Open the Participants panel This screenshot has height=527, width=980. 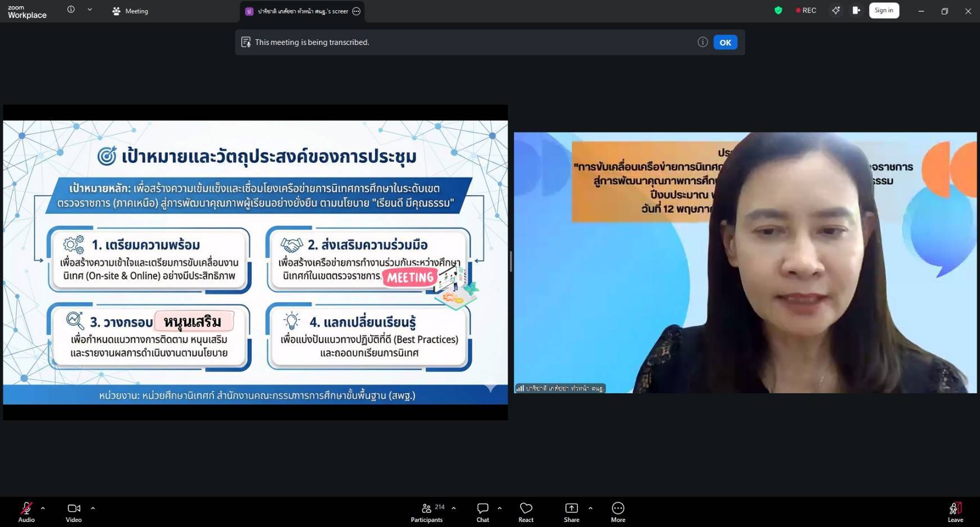(x=427, y=512)
